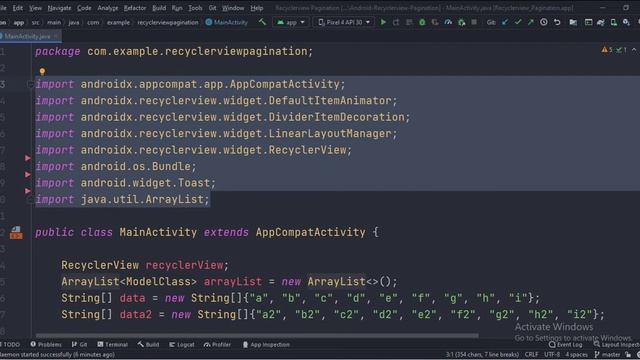Open the Git tool window at the bottom

(x=80, y=344)
